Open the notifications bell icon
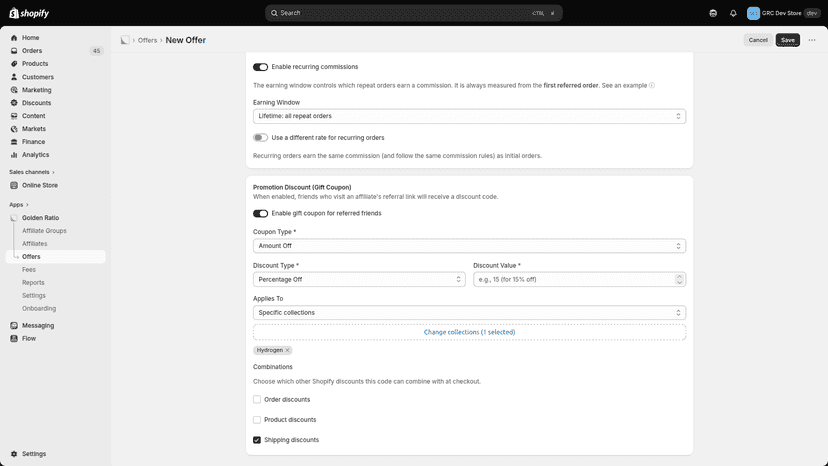The image size is (828, 466). (733, 13)
